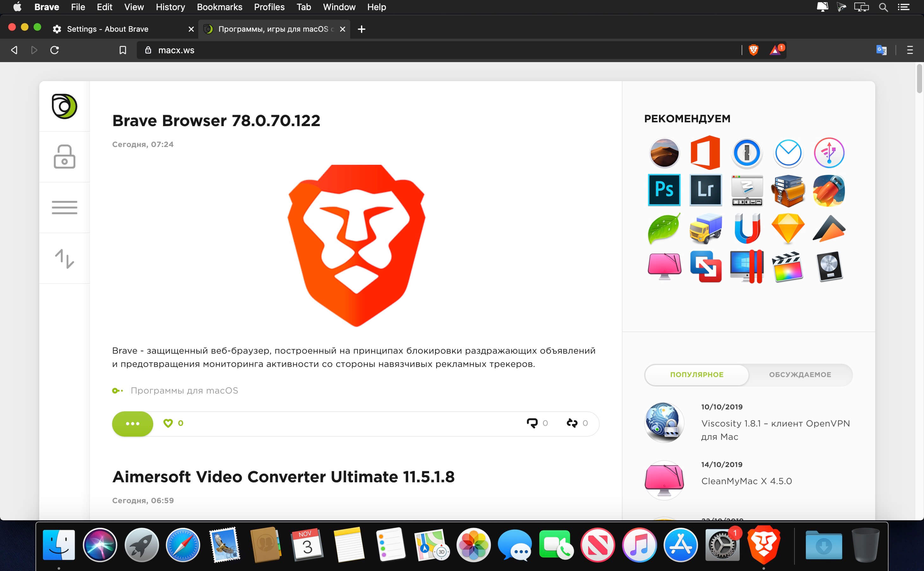Open the login lock icon in sidebar
The height and width of the screenshot is (571, 924).
[65, 157]
